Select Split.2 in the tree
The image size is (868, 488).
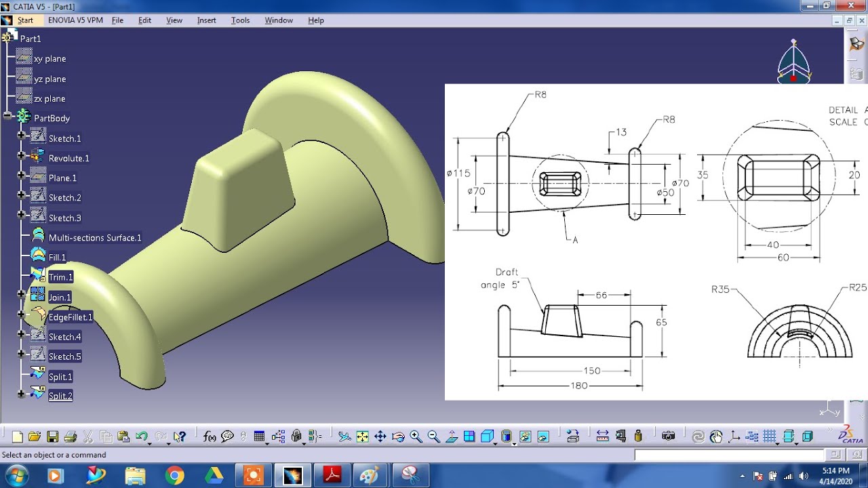click(x=60, y=396)
